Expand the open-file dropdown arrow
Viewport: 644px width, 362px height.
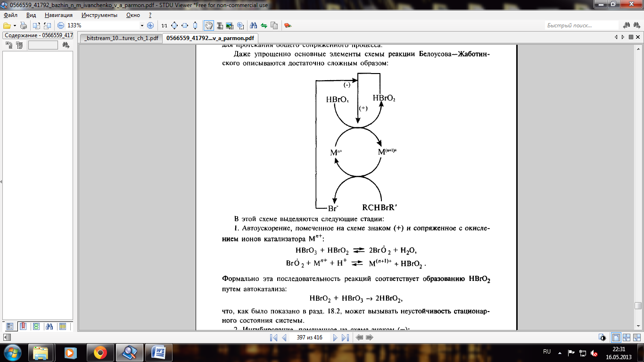[x=15, y=25]
